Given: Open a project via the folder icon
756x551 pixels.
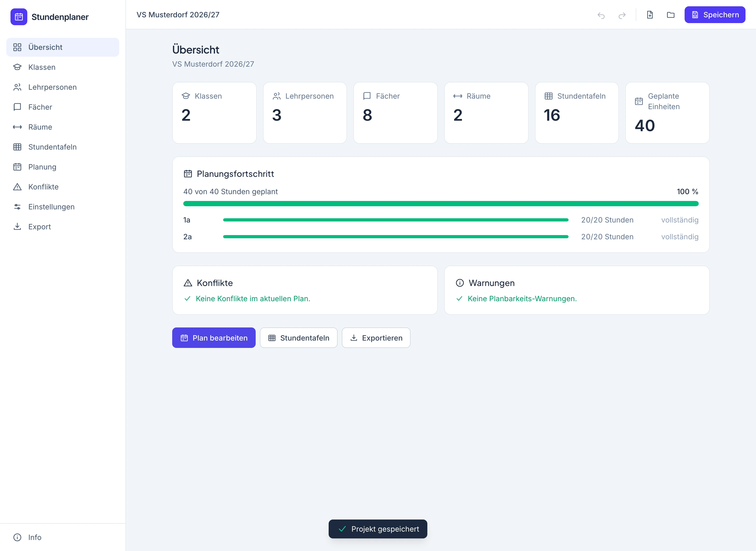Looking at the screenshot, I should (671, 15).
